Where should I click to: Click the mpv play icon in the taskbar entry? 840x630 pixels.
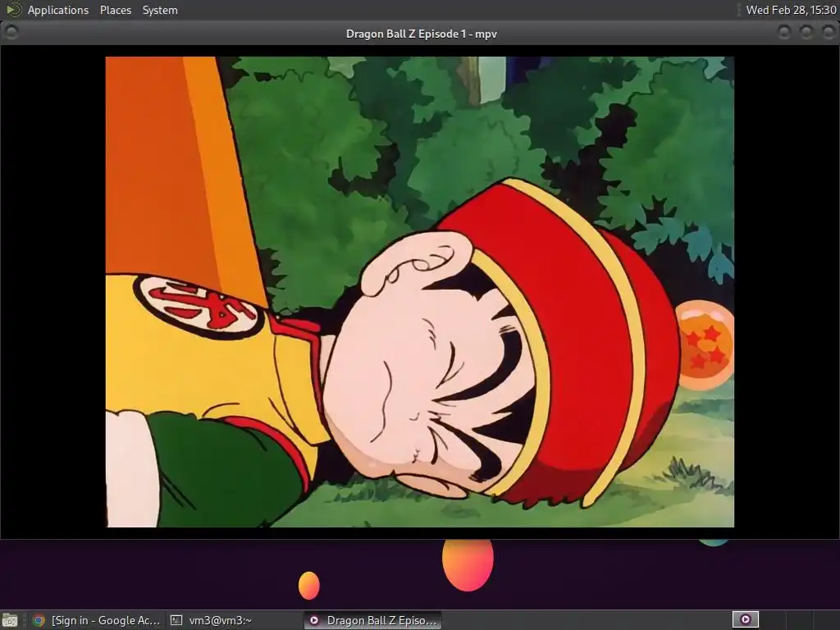(314, 620)
